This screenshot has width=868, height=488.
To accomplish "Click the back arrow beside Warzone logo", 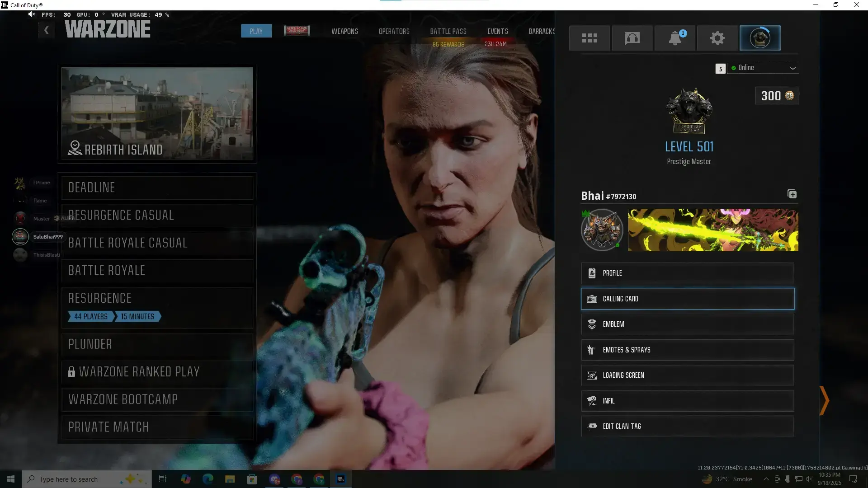I will tap(46, 30).
